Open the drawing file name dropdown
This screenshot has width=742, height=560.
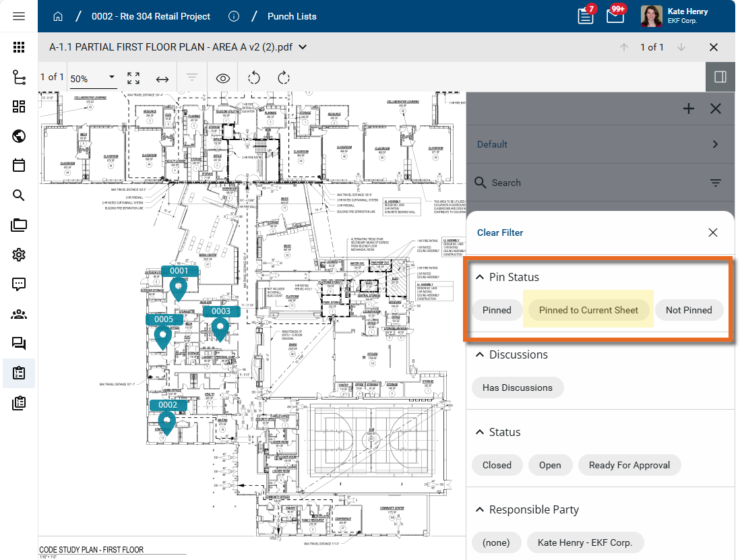(x=303, y=47)
